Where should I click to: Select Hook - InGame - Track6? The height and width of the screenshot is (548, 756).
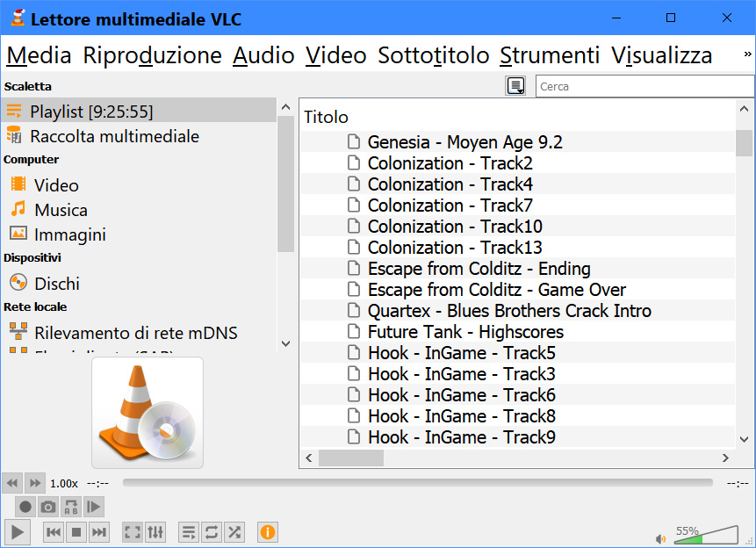click(518, 394)
